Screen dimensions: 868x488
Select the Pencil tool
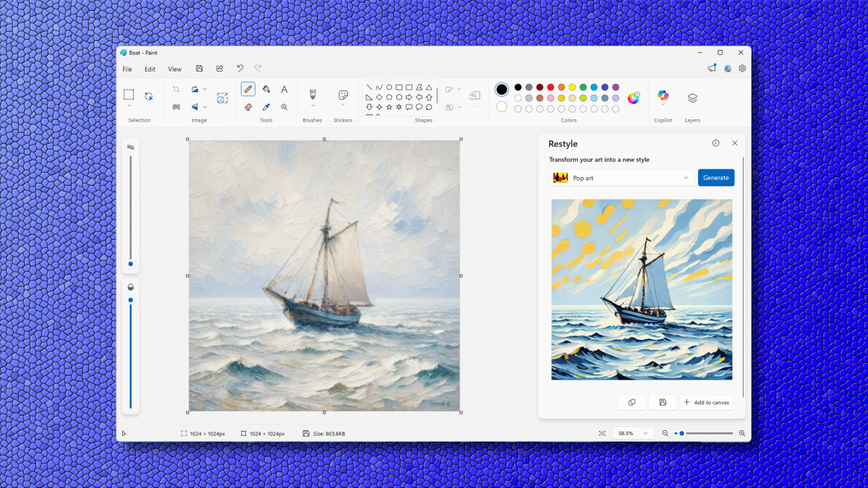[248, 89]
